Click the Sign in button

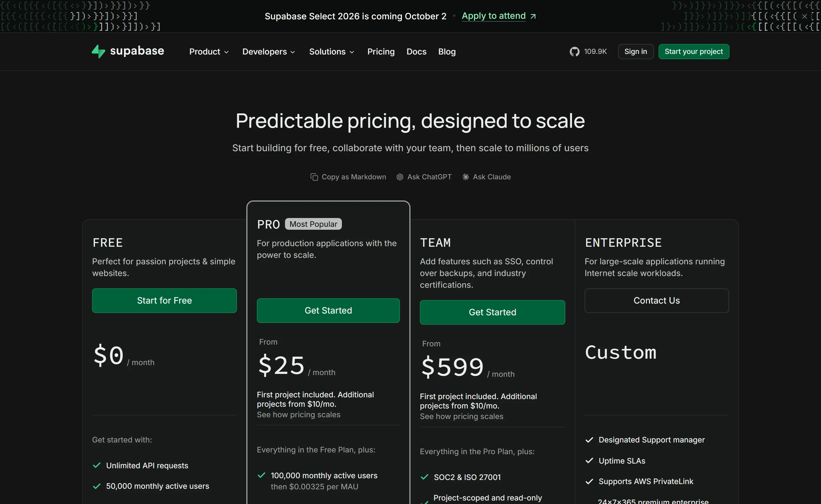click(636, 52)
